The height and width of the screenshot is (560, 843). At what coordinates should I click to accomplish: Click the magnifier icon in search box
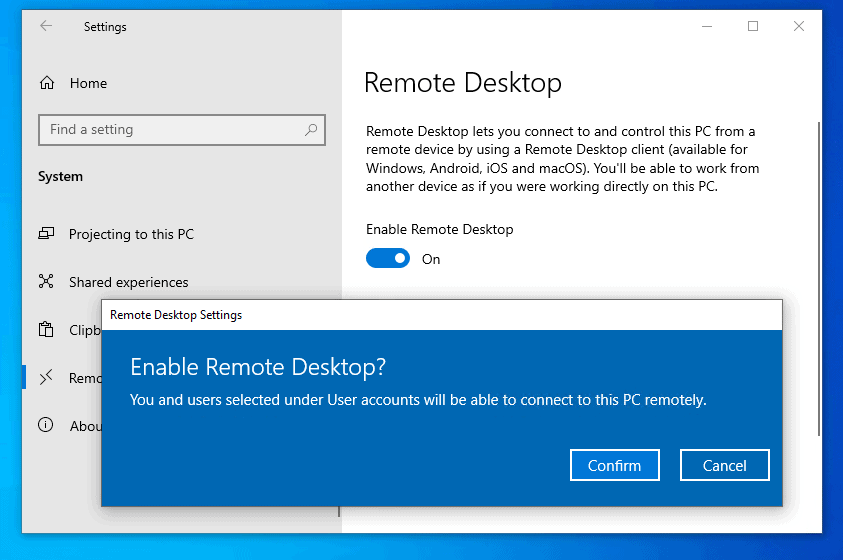[x=311, y=130]
